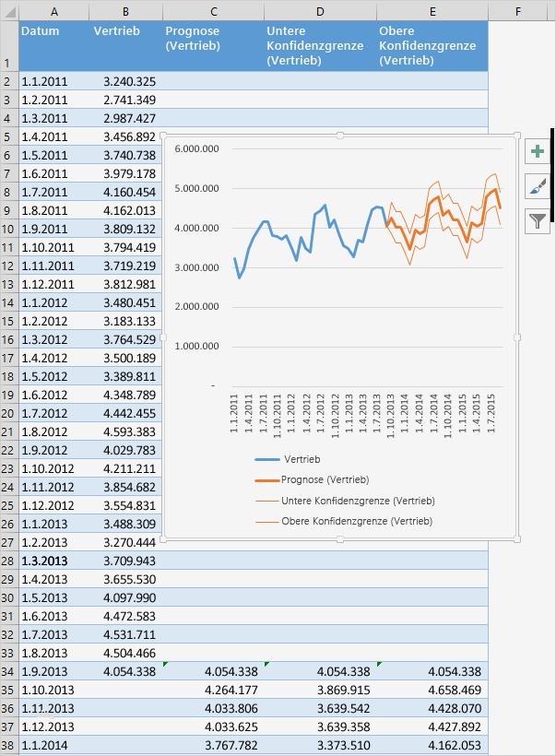The height and width of the screenshot is (756, 556).
Task: Open Chart Elements via the green plus icon
Action: (538, 150)
